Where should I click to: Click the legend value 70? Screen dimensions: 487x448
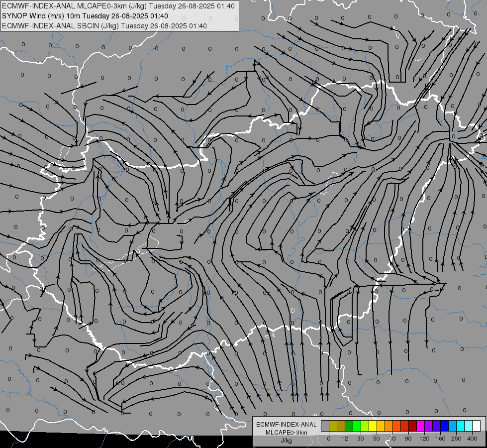pyautogui.click(x=392, y=439)
